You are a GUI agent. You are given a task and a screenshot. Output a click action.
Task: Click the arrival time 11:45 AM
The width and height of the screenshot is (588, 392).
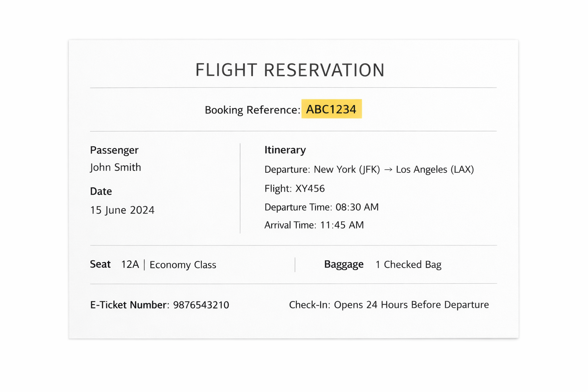pos(342,225)
